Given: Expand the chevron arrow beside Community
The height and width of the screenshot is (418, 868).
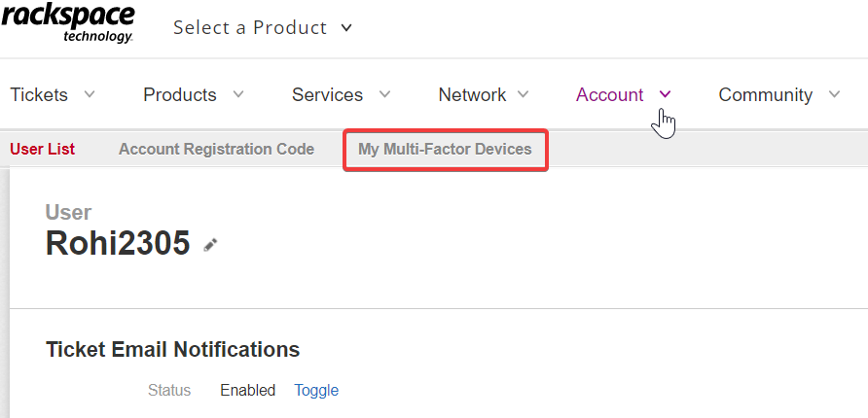Looking at the screenshot, I should 834,94.
